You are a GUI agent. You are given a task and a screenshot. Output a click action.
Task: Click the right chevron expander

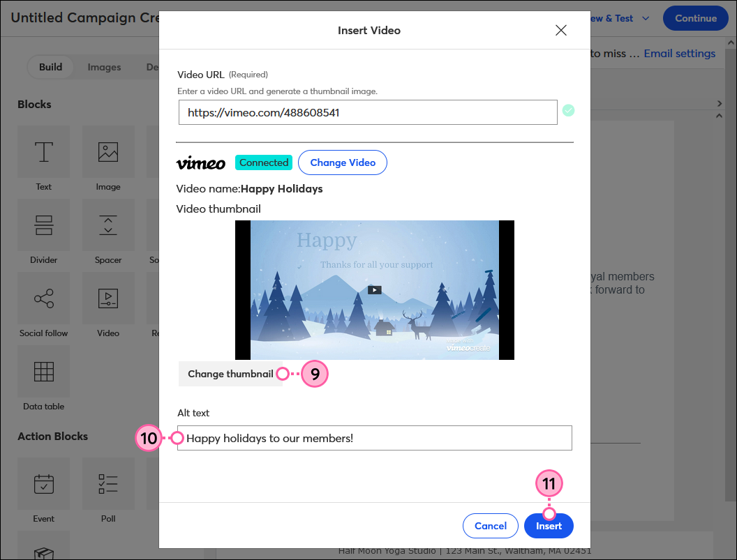[x=719, y=103]
